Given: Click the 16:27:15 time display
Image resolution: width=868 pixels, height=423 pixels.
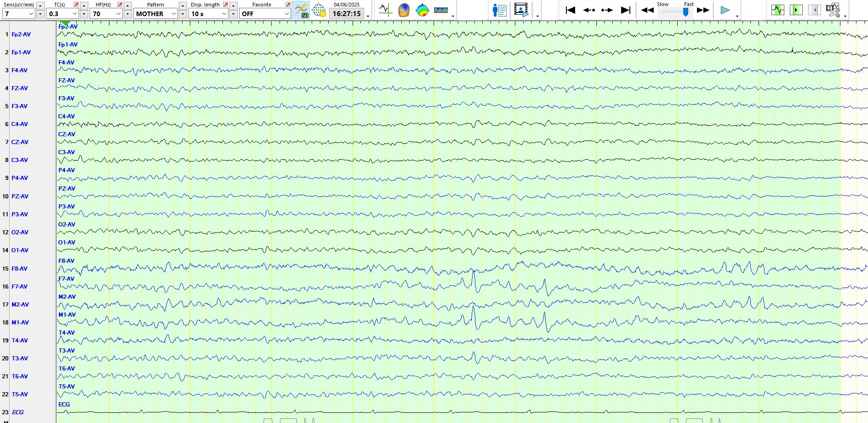Looking at the screenshot, I should point(347,14).
